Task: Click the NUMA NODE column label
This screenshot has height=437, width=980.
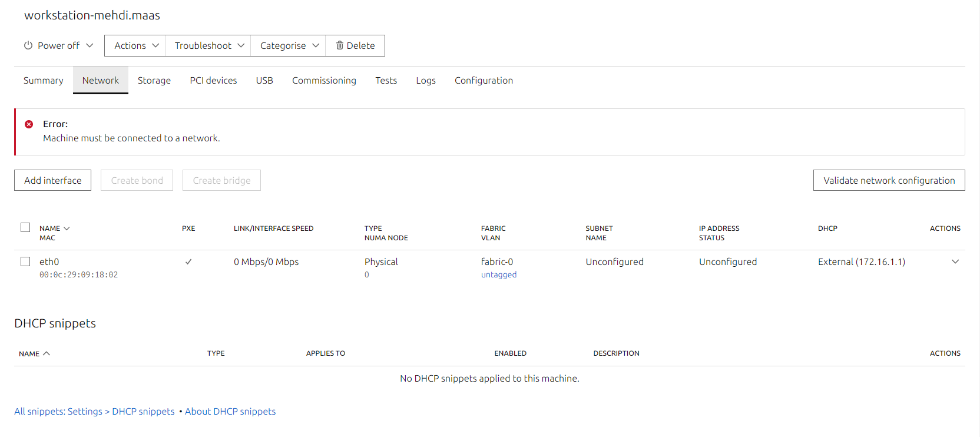Action: (x=386, y=238)
